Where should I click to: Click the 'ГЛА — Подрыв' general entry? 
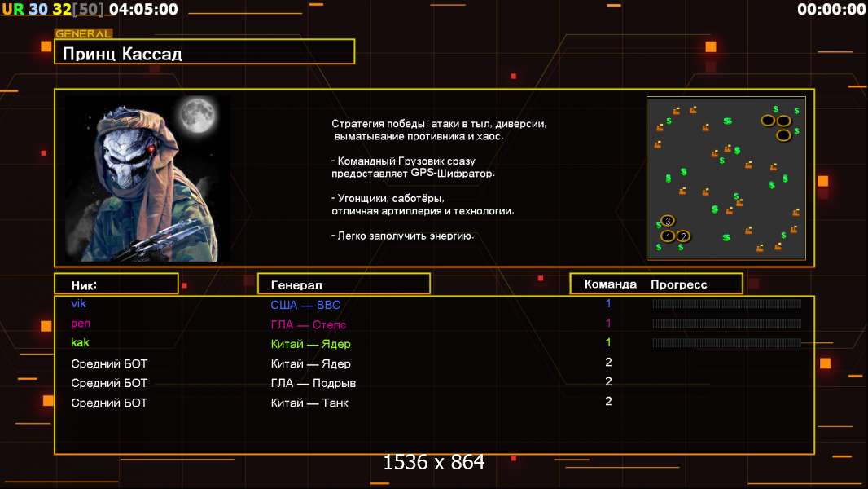[313, 383]
